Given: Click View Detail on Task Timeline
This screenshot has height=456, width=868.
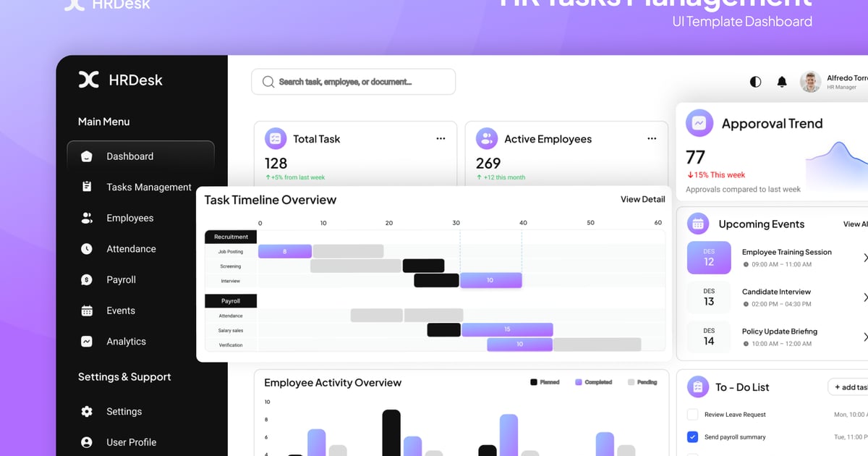Looking at the screenshot, I should coord(642,199).
